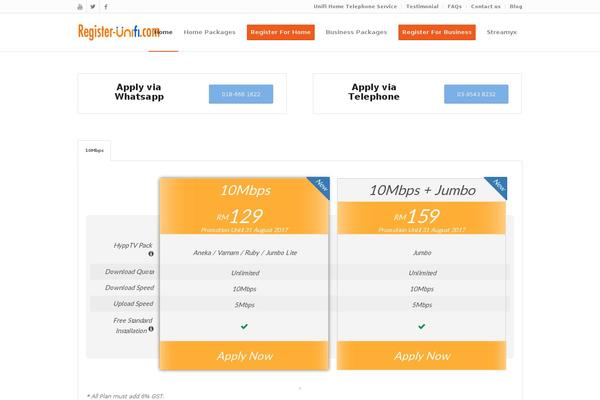Viewport: 600px width, 400px height.
Task: Click the Download Speed row label
Action: click(129, 288)
